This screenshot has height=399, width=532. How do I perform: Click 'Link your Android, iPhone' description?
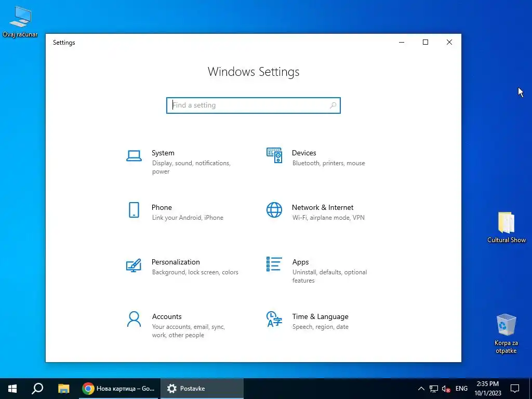pos(188,218)
